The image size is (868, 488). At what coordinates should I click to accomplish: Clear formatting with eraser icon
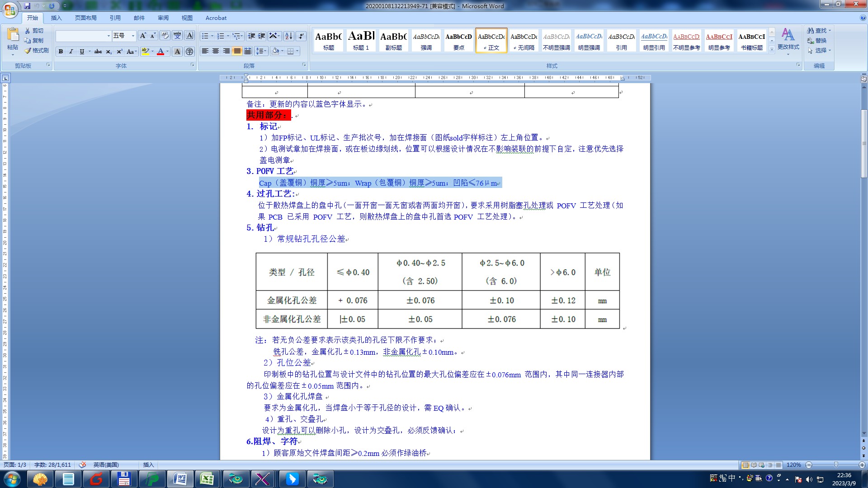point(165,36)
